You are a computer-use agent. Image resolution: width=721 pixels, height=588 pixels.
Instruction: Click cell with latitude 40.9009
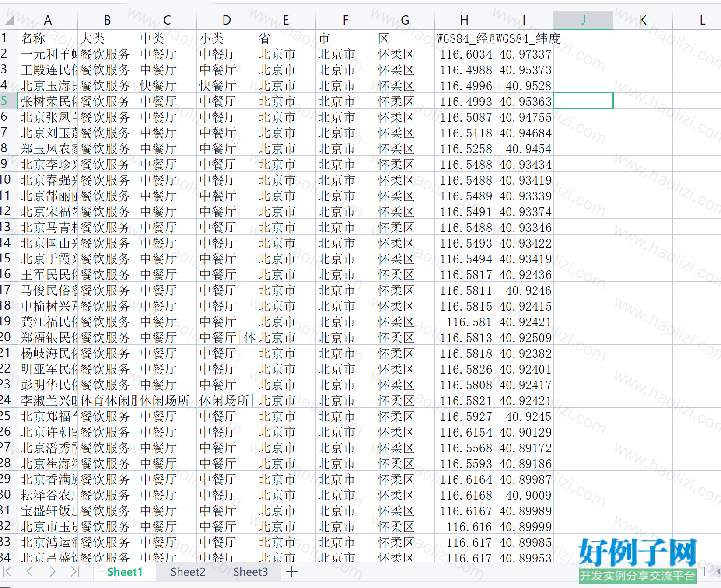[524, 495]
